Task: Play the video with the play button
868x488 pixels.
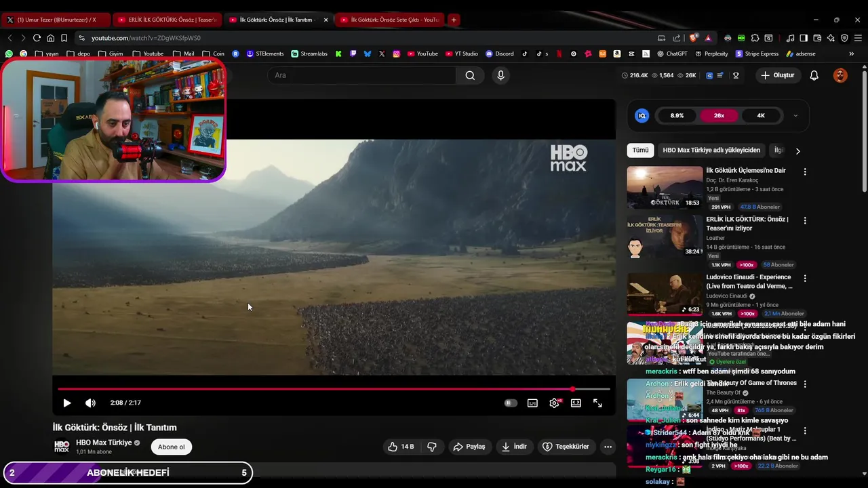Action: coord(66,403)
